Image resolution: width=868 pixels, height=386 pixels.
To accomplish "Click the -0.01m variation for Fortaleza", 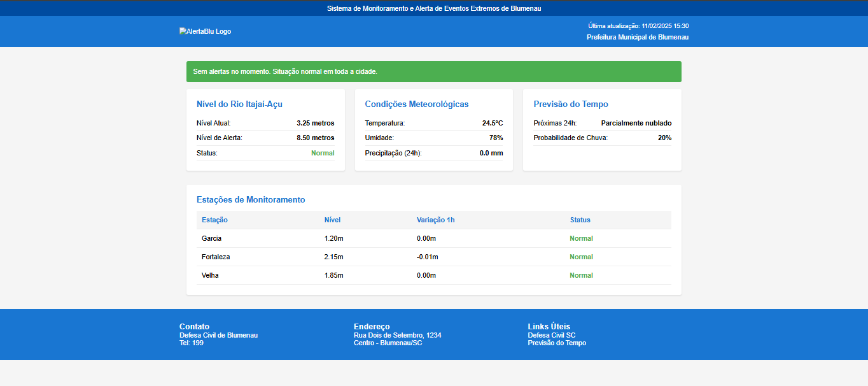I will 428,257.
